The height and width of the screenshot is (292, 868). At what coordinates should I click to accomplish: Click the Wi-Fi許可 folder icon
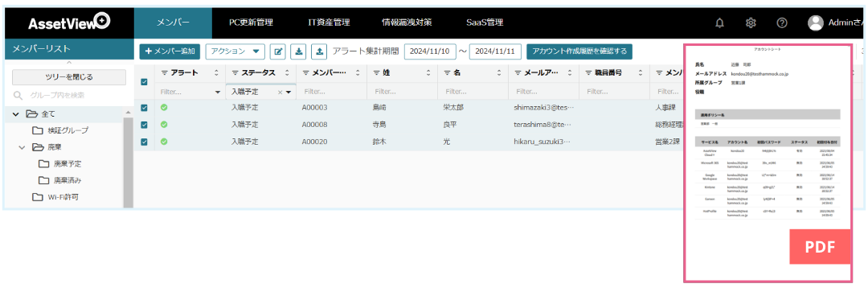tap(37, 197)
